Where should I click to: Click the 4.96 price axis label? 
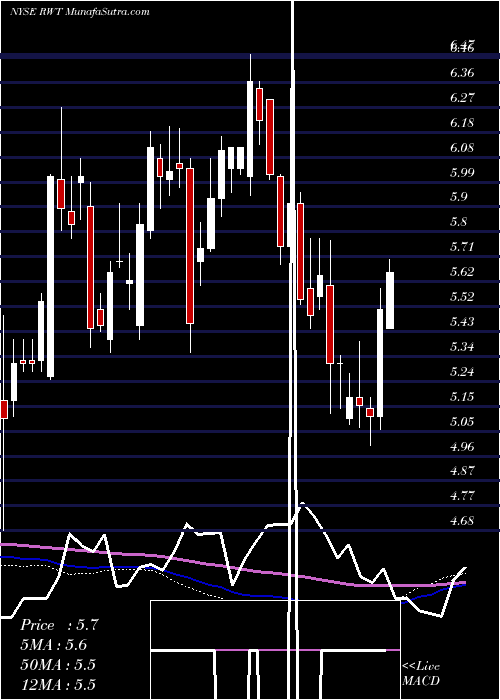(463, 446)
